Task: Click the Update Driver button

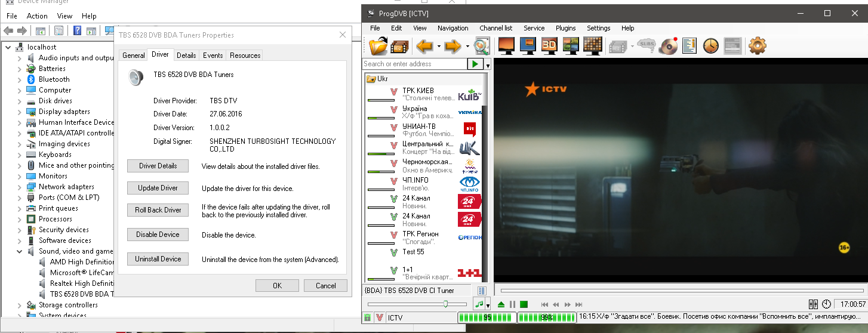Action: [158, 188]
